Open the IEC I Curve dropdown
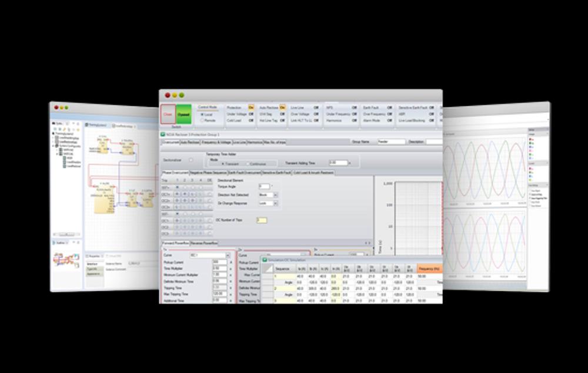The width and height of the screenshot is (588, 373). click(x=228, y=256)
